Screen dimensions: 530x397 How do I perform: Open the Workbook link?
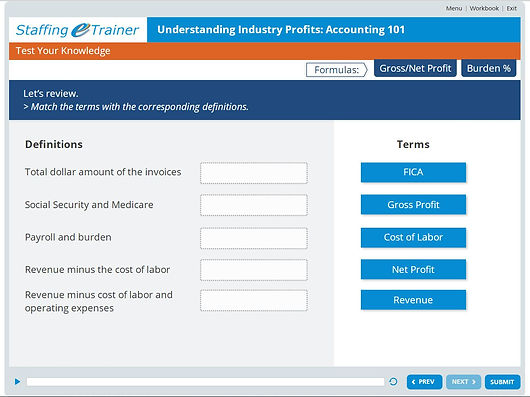(x=484, y=8)
